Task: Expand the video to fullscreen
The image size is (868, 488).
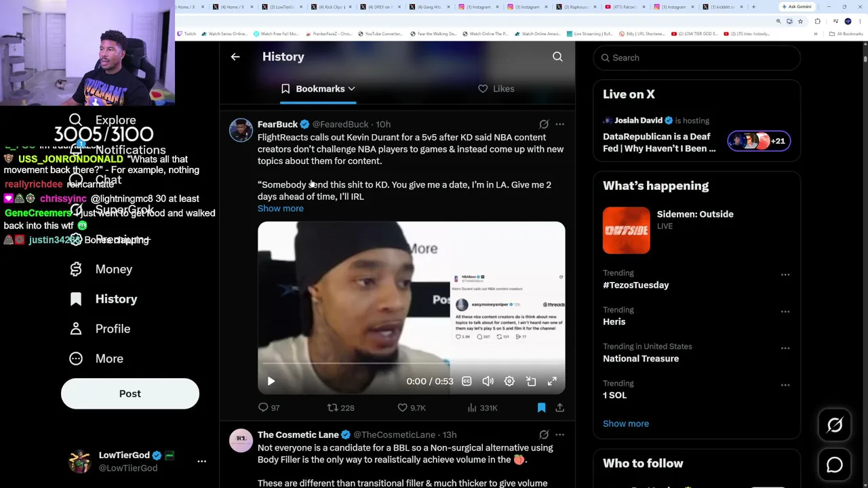Action: tap(552, 381)
